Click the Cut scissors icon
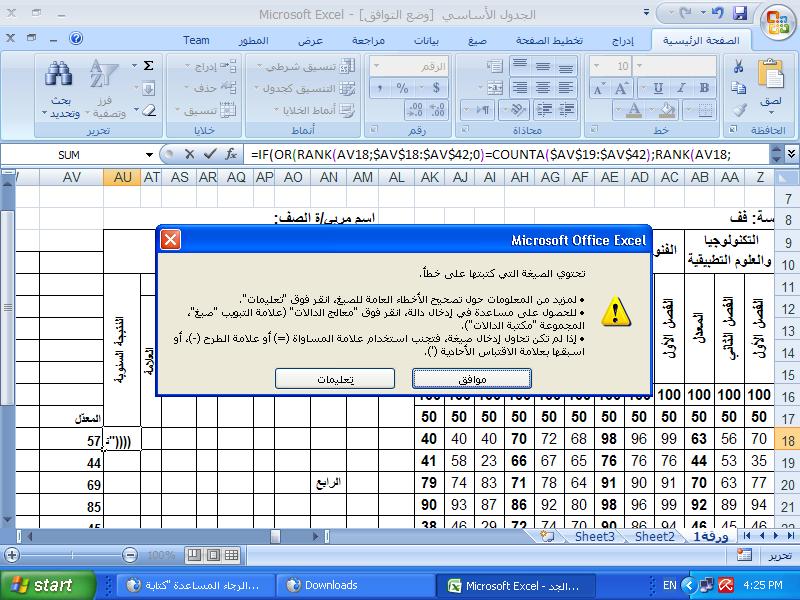The image size is (800, 600). coord(738,66)
